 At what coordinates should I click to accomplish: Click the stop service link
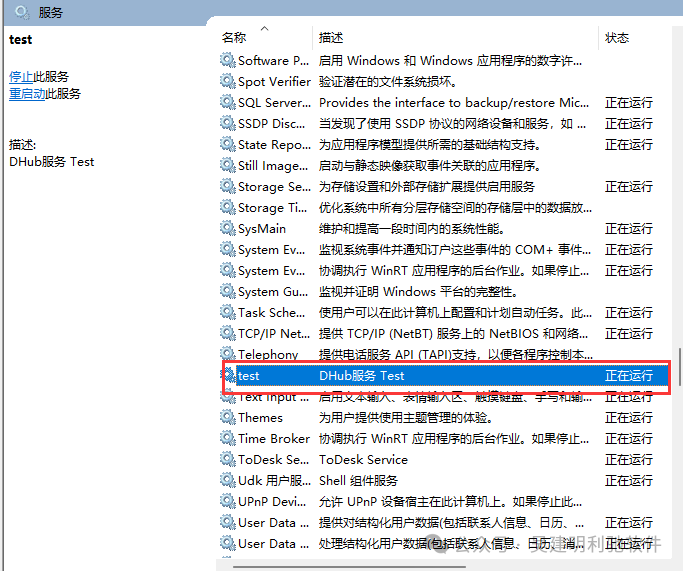point(20,76)
